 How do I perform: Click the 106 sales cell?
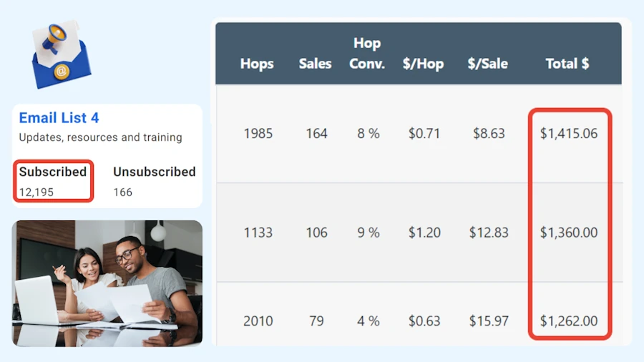(x=316, y=233)
